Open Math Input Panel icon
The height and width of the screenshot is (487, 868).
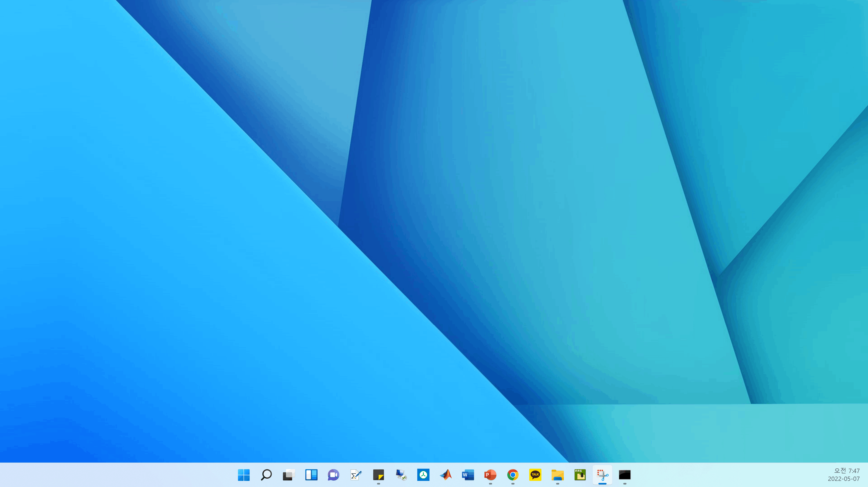pyautogui.click(x=356, y=475)
